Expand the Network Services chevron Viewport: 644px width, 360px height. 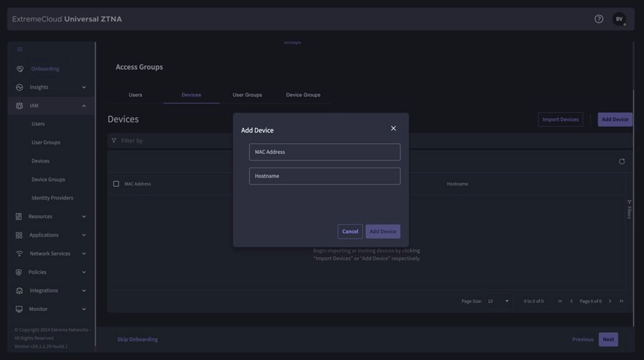pyautogui.click(x=83, y=254)
